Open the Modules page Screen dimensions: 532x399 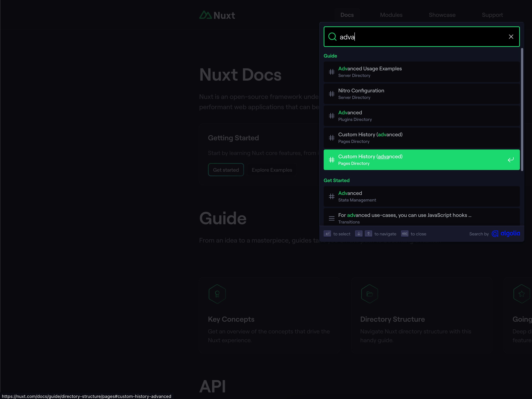click(391, 15)
